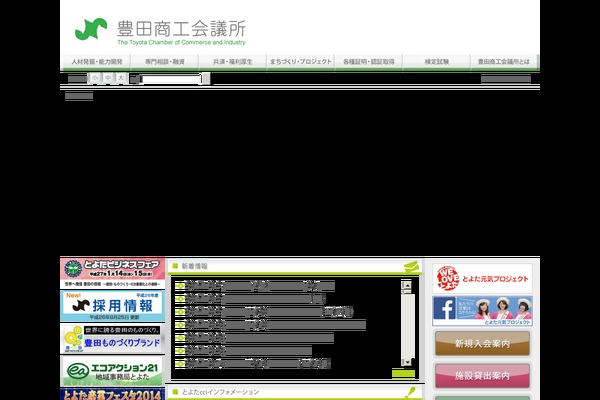Set font size to medium (中)
Image resolution: width=600 pixels, height=400 pixels.
click(108, 78)
